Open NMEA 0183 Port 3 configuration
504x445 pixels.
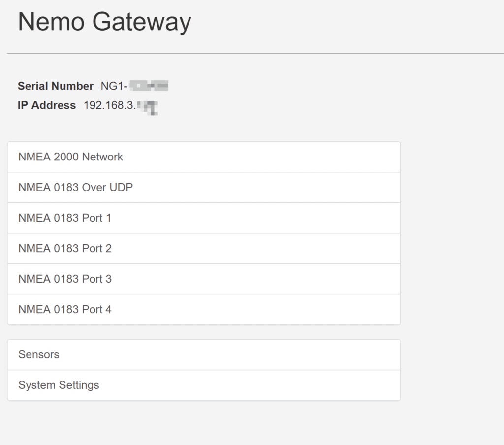(x=204, y=279)
